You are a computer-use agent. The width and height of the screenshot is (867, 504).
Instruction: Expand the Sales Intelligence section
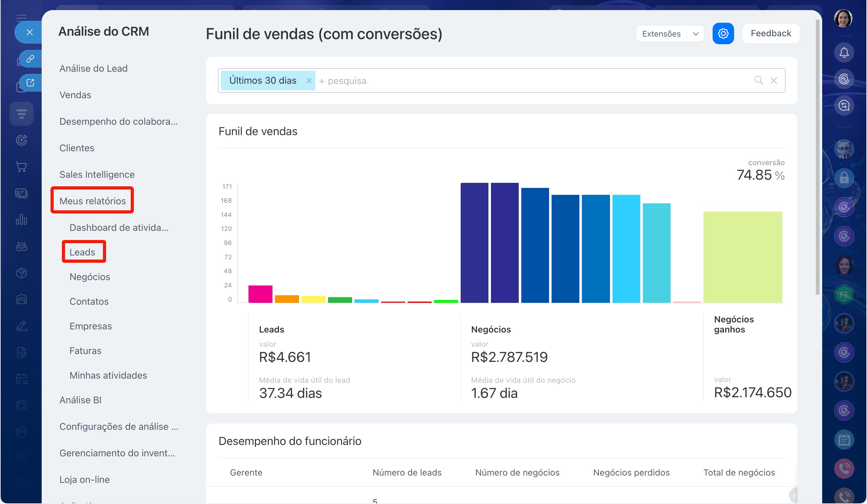(x=97, y=174)
